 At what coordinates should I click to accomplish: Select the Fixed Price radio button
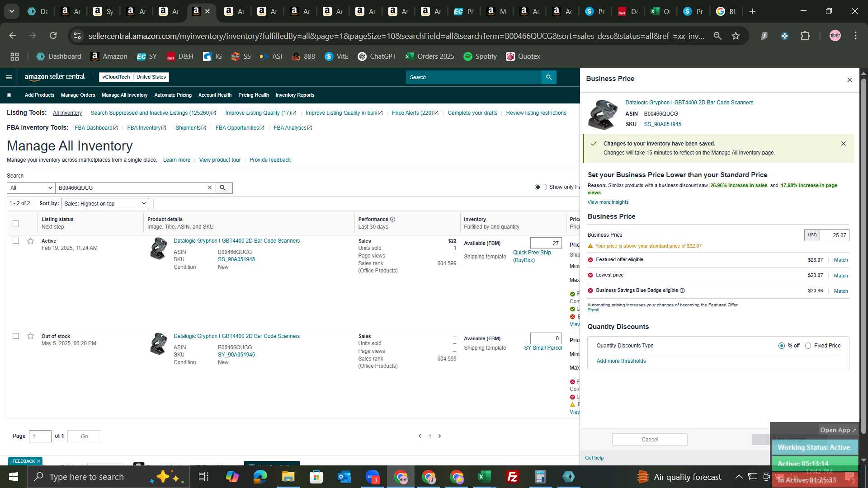808,346
